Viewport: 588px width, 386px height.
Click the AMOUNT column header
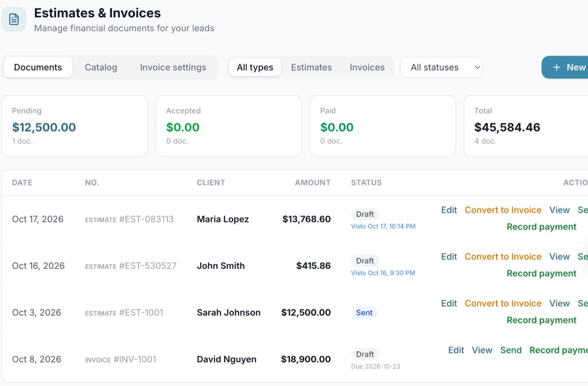(x=312, y=182)
